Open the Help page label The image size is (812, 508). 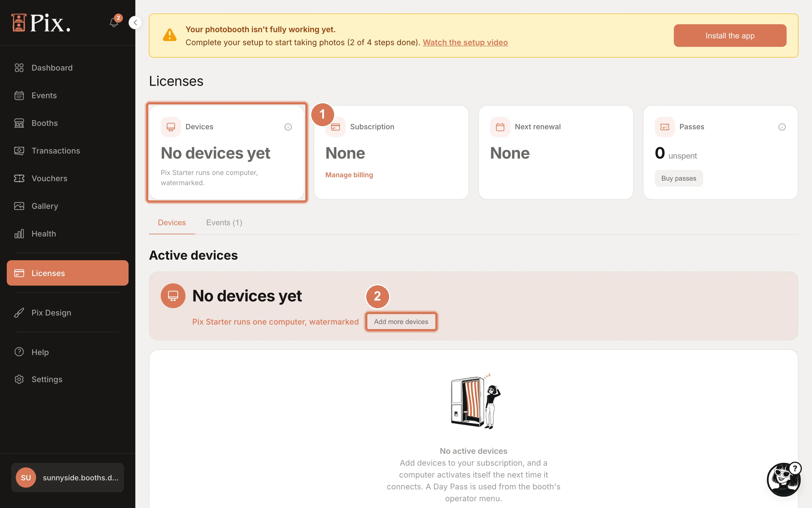(x=40, y=352)
